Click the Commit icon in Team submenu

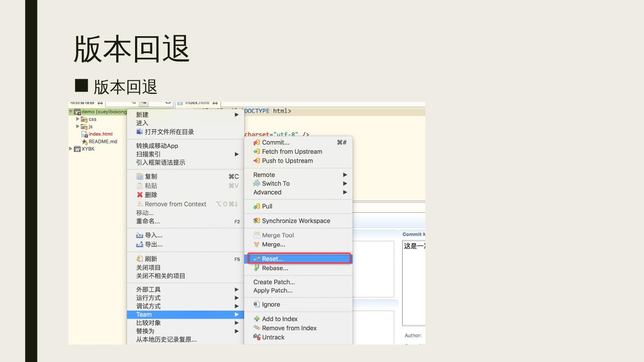[257, 143]
